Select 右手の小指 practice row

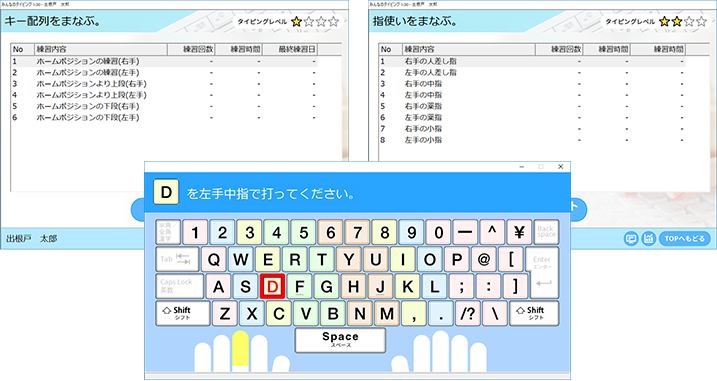tap(532, 129)
